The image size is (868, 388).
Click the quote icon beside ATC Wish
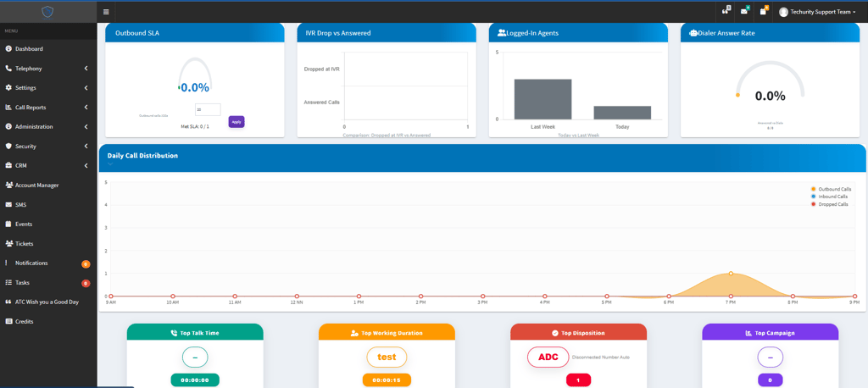coord(8,302)
